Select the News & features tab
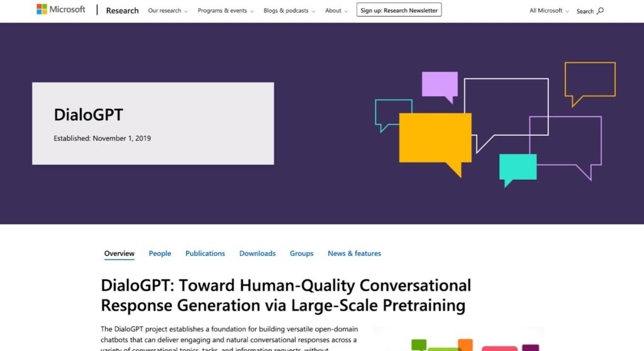644x351 pixels. click(354, 253)
